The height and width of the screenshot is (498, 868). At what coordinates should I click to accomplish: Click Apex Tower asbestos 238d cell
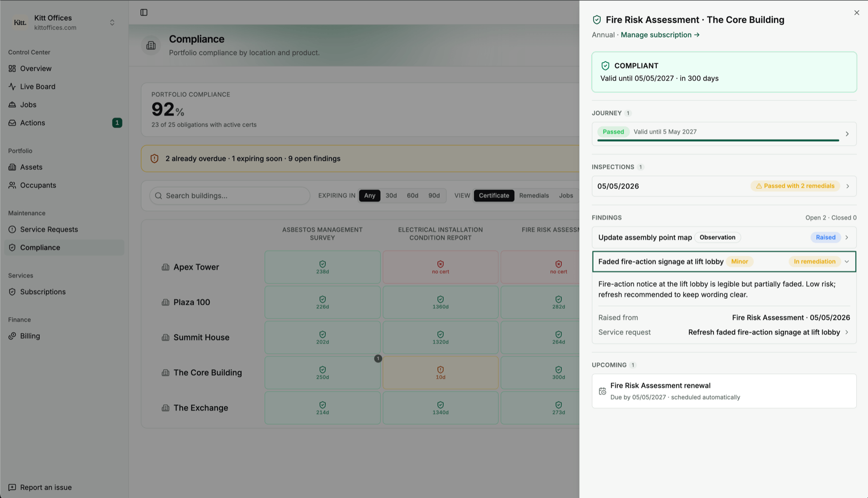coord(323,267)
